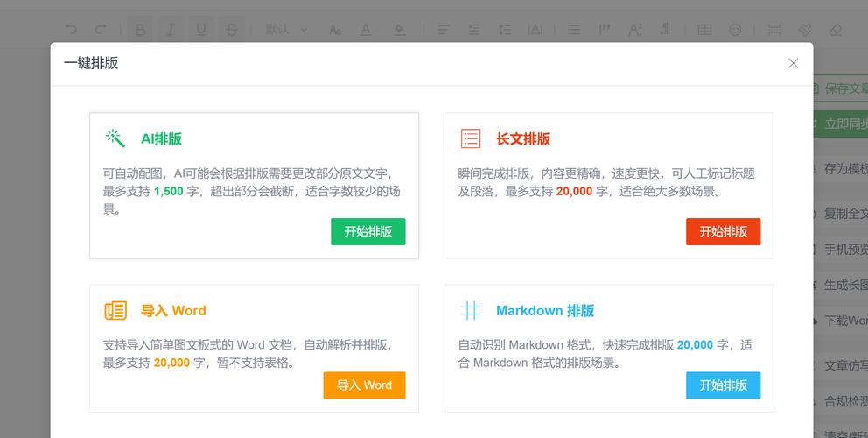The height and width of the screenshot is (438, 868).
Task: Click the 20,000 limit in Markdown 排版 description
Action: pos(695,345)
